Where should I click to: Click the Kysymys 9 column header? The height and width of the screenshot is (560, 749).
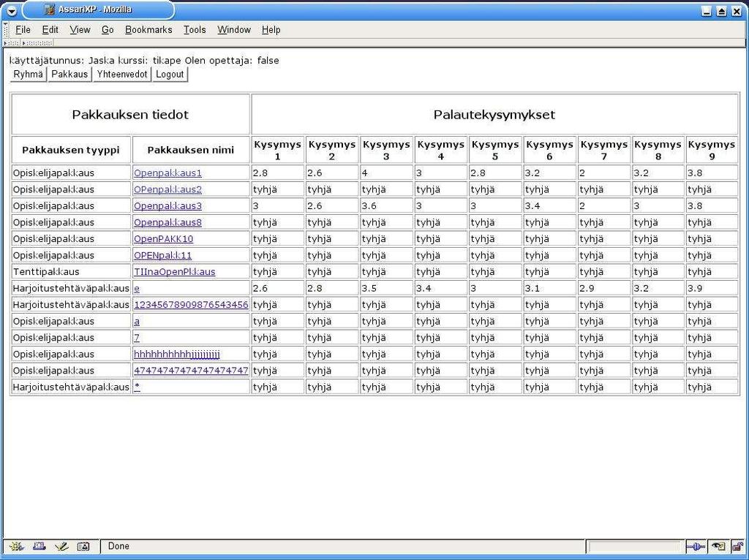712,150
